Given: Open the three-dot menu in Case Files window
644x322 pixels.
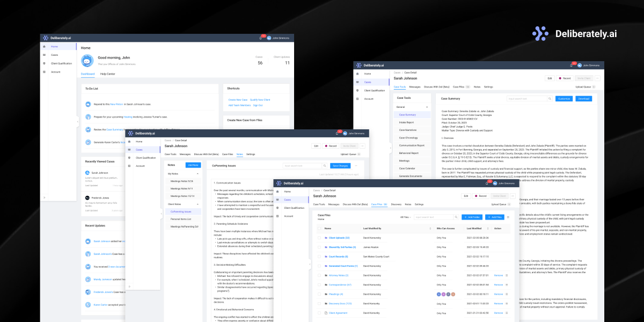Looking at the screenshot, I should coord(513,196).
